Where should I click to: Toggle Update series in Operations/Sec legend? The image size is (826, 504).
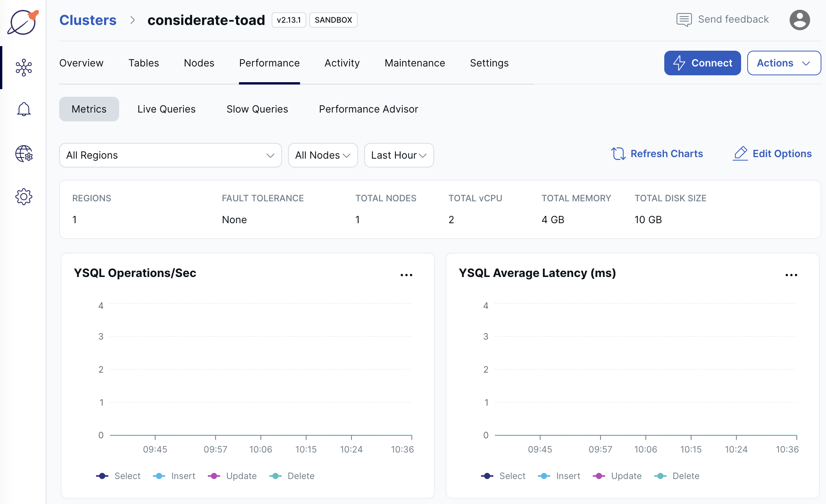[x=232, y=476]
